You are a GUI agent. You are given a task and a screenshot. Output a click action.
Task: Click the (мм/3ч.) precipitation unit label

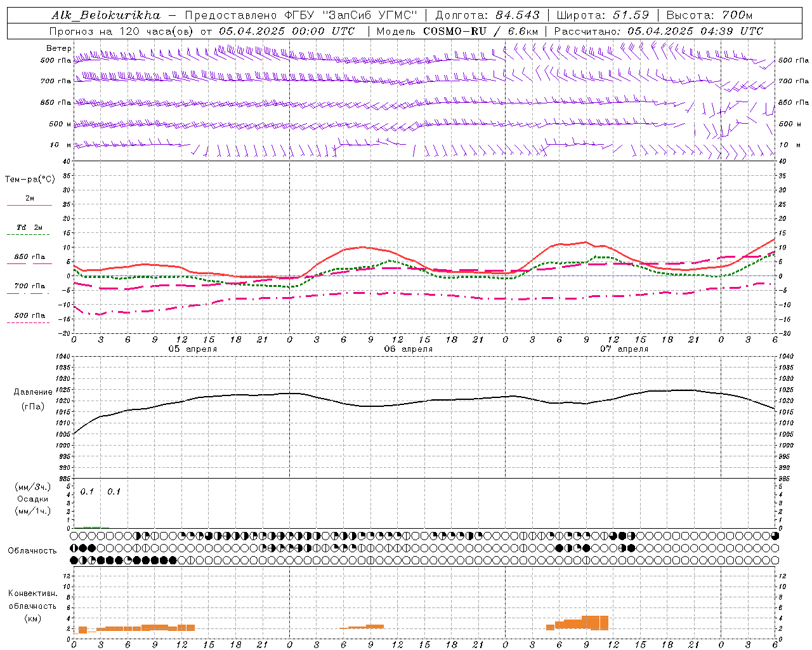32,487
